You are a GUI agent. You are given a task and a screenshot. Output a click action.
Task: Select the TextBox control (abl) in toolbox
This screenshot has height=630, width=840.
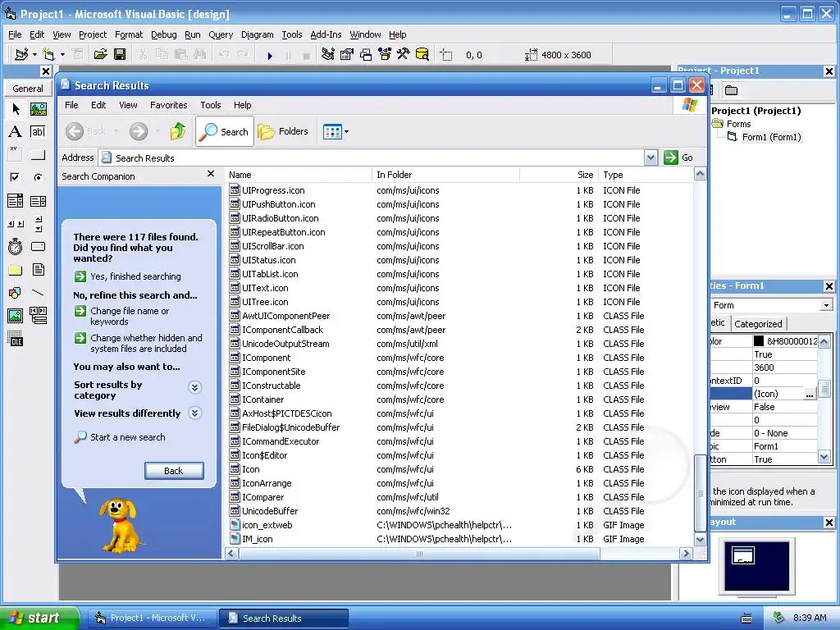point(38,132)
